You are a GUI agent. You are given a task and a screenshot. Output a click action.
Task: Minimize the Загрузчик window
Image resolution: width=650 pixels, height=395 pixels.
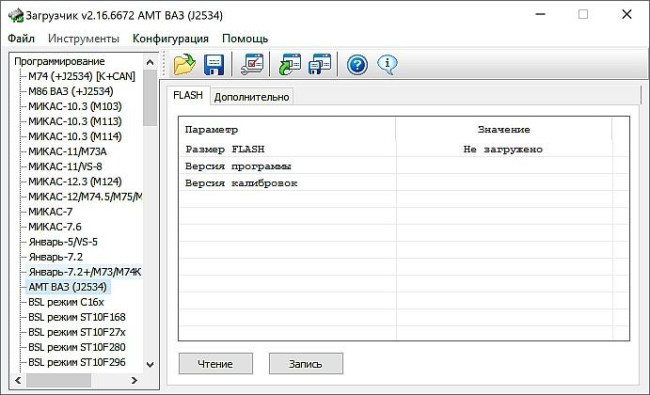(x=540, y=15)
